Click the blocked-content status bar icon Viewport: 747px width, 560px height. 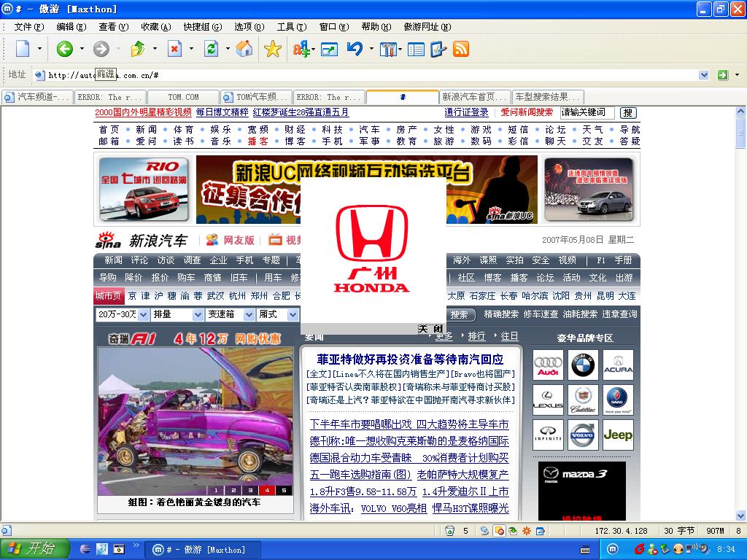499,531
